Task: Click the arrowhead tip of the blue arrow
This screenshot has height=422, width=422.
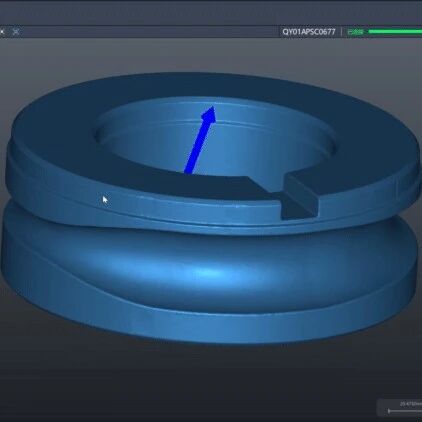Action: pyautogui.click(x=212, y=108)
